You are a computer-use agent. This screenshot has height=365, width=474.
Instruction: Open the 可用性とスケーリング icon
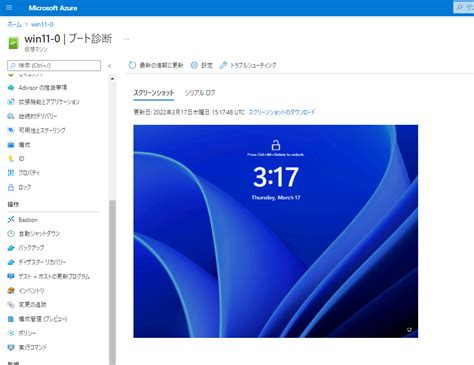click(x=11, y=130)
